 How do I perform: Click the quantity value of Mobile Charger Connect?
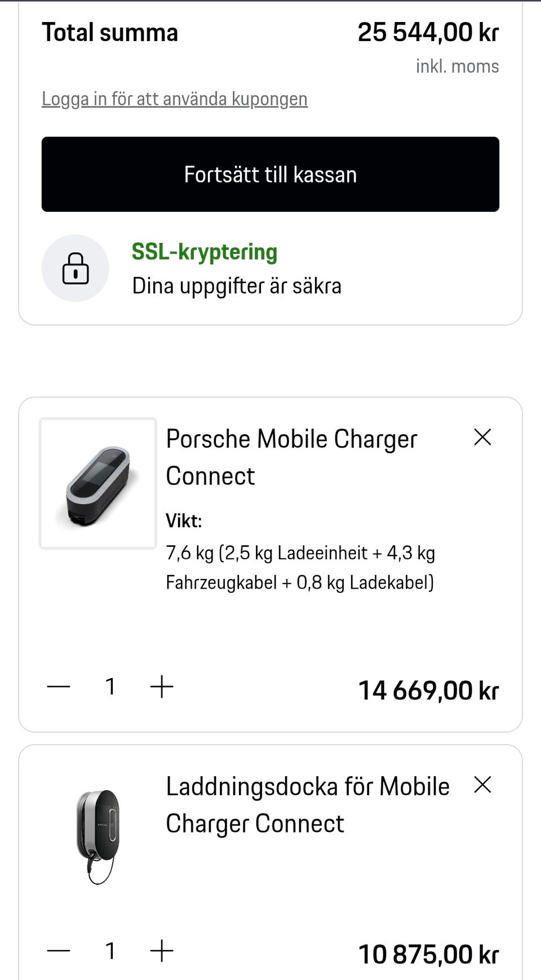110,687
